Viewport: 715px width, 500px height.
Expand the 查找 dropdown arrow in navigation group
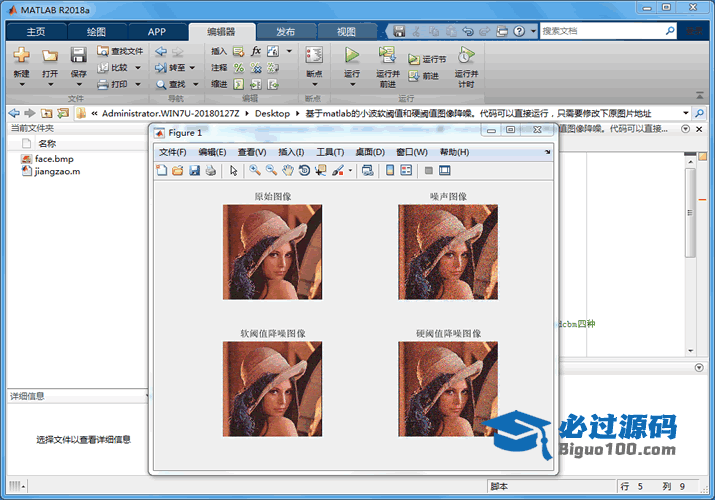196,84
